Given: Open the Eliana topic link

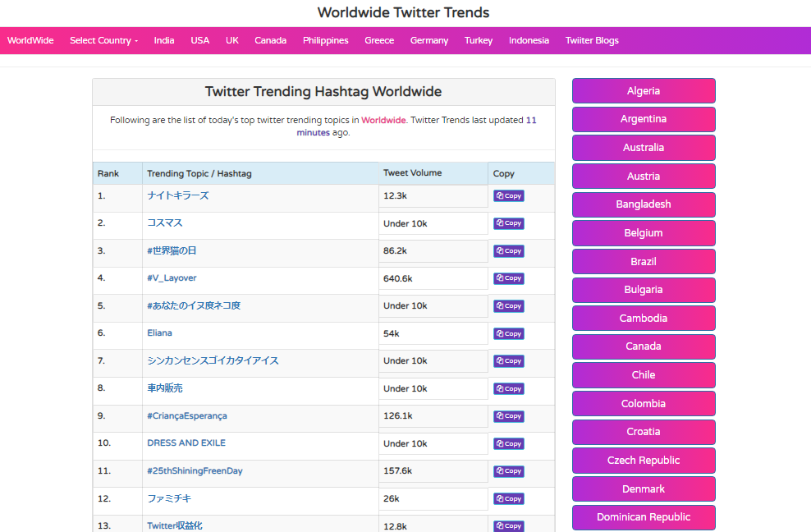Looking at the screenshot, I should 159,332.
